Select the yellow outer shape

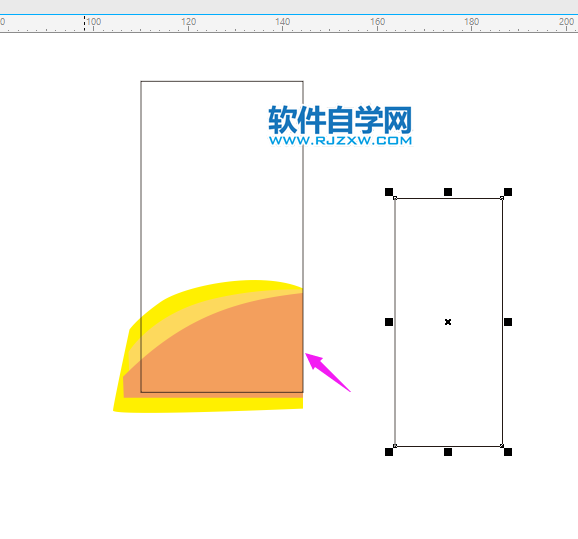coord(206,404)
